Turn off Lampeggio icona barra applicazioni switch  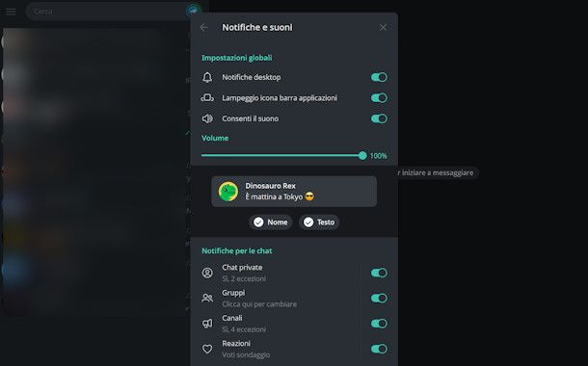[379, 98]
